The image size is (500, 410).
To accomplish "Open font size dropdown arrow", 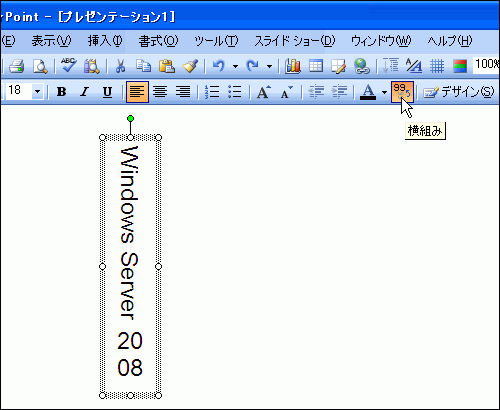I will (x=38, y=91).
